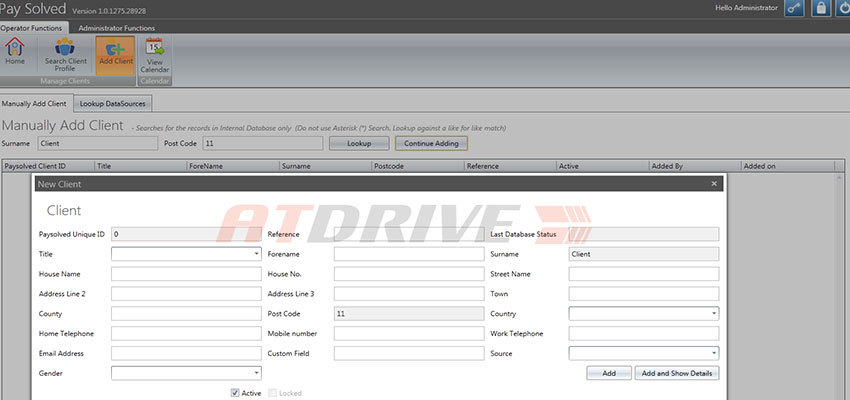Click the Forename input field

click(409, 254)
